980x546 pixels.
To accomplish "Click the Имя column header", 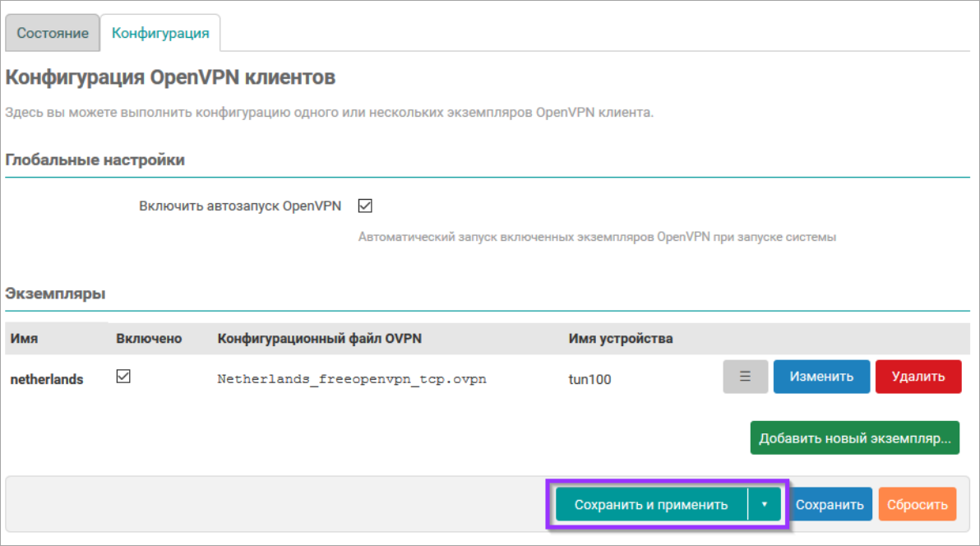I will tap(24, 338).
